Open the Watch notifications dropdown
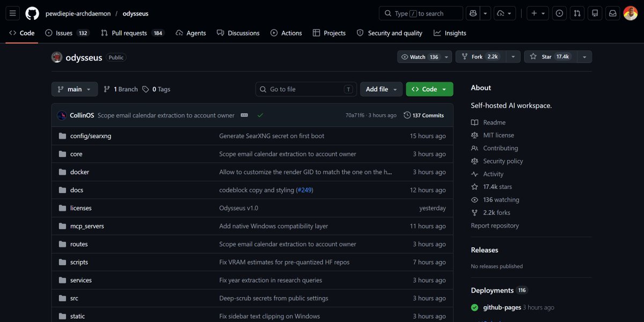 425,57
